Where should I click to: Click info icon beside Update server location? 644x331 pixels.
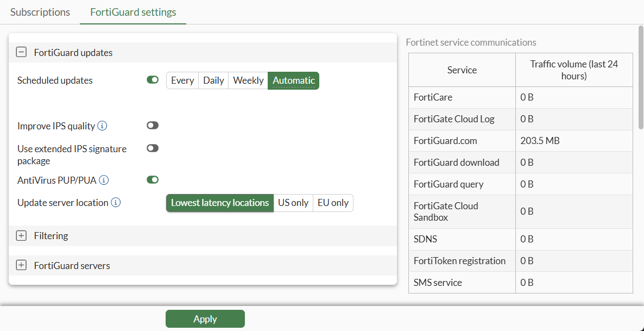coord(116,203)
